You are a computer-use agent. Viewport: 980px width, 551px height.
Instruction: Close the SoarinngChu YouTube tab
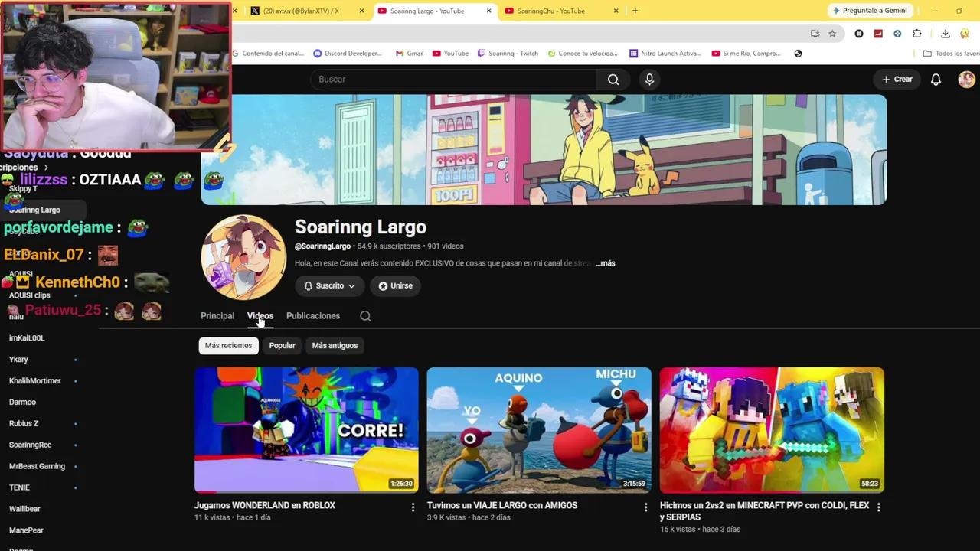point(616,11)
